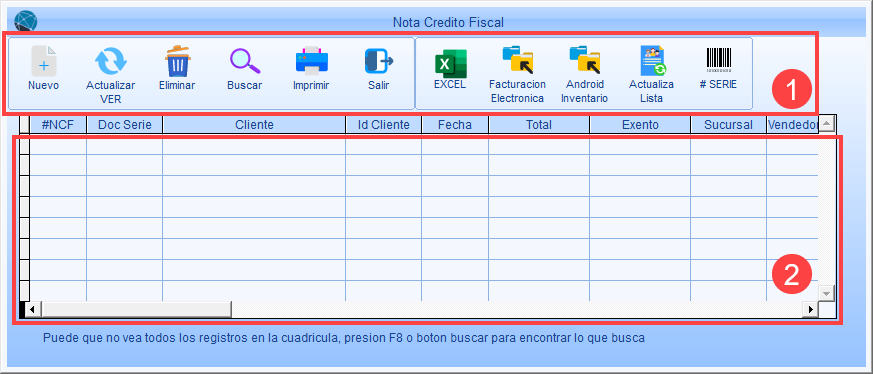Open Facturacion Electronica folder icon

coord(518,60)
